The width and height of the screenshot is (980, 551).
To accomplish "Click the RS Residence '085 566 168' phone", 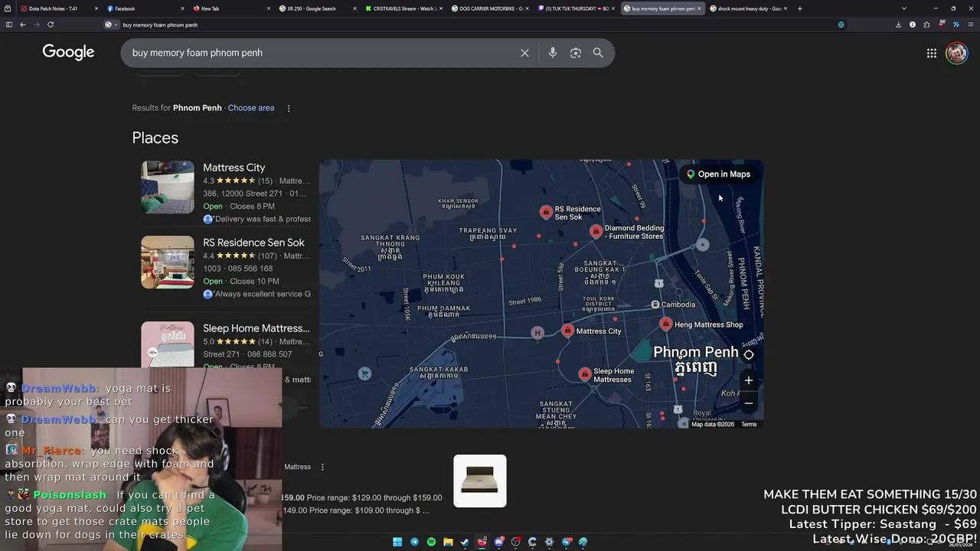I will (x=250, y=269).
